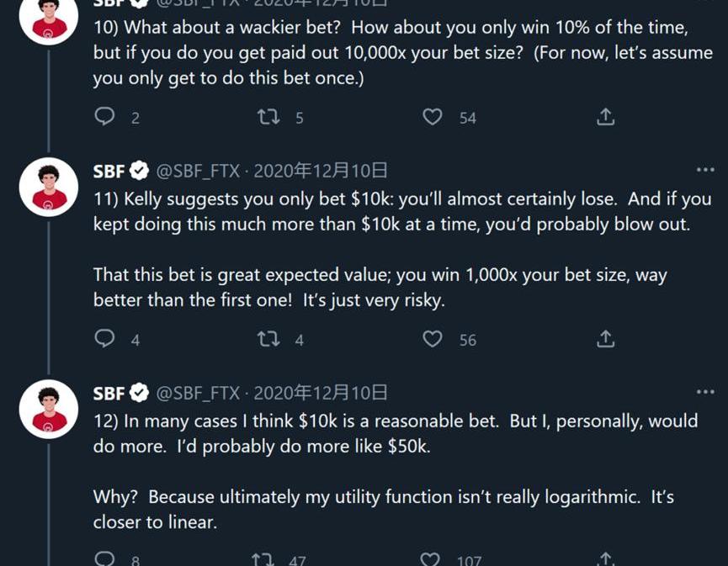Image resolution: width=728 pixels, height=566 pixels.
Task: Open tweet 12 date timestamp link
Action: coord(321,393)
